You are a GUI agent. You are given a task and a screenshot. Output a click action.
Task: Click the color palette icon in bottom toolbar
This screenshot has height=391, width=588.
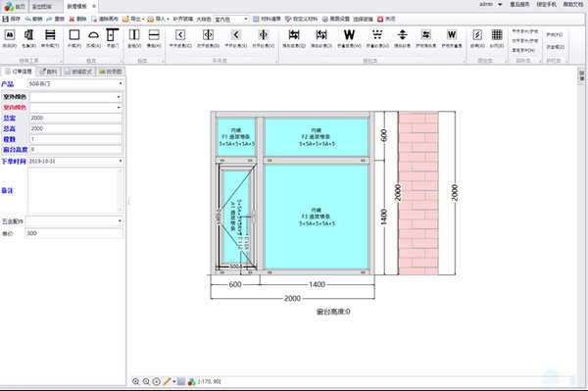192,381
